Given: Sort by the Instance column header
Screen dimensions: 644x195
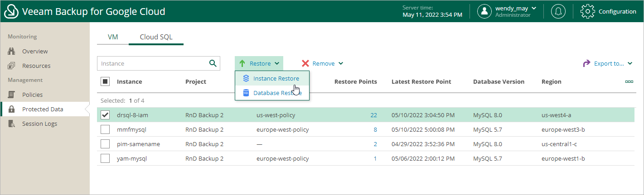Looking at the screenshot, I should [x=129, y=82].
